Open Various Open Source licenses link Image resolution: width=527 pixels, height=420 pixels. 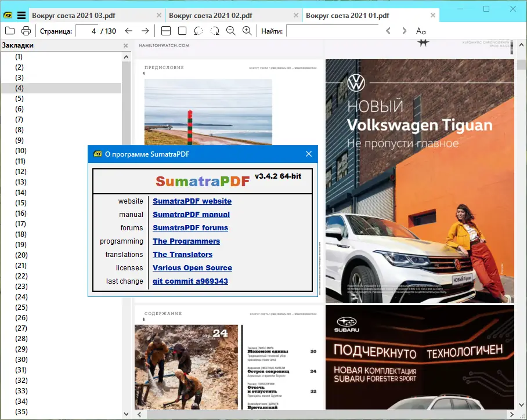tap(192, 268)
